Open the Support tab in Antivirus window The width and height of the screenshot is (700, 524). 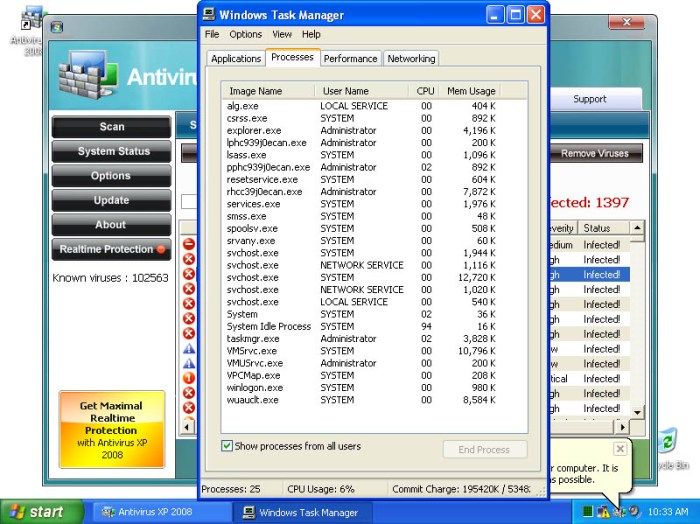589,99
